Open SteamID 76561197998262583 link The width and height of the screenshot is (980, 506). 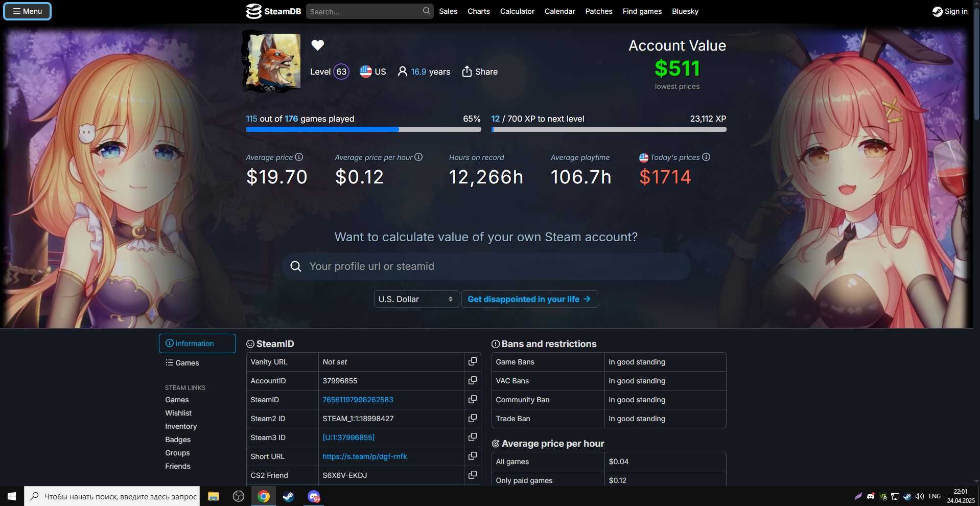pos(358,400)
